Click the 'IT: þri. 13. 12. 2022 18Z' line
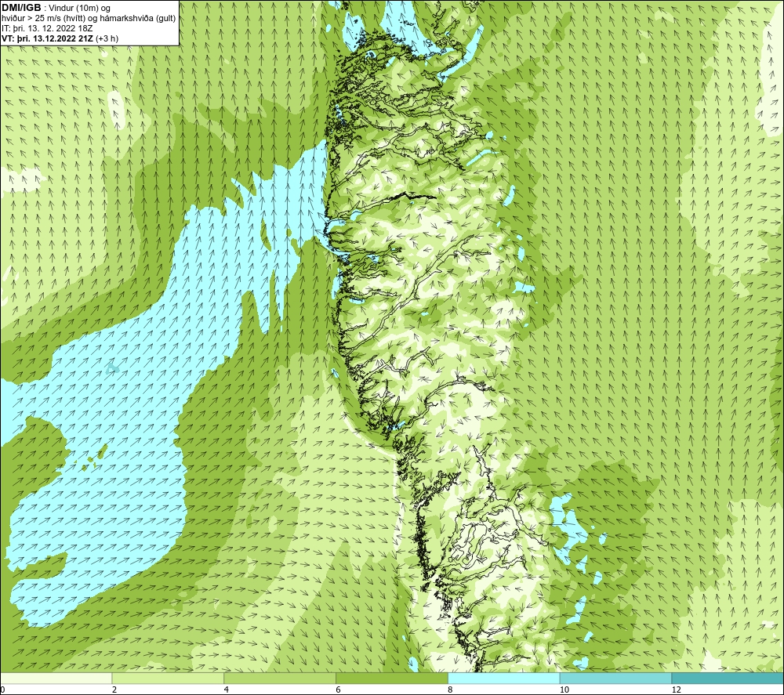The height and width of the screenshot is (695, 784). 47,28
